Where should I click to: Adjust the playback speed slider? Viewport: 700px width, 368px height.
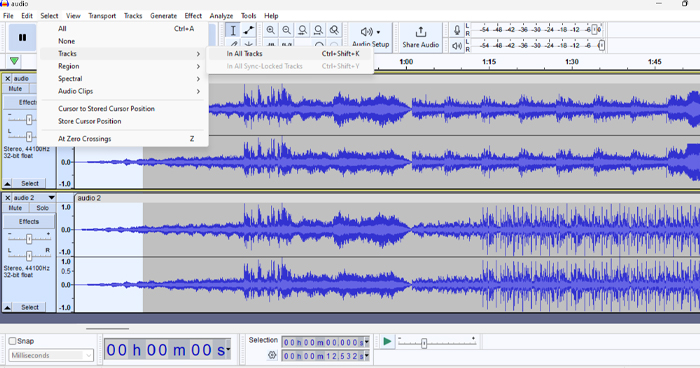click(x=424, y=343)
